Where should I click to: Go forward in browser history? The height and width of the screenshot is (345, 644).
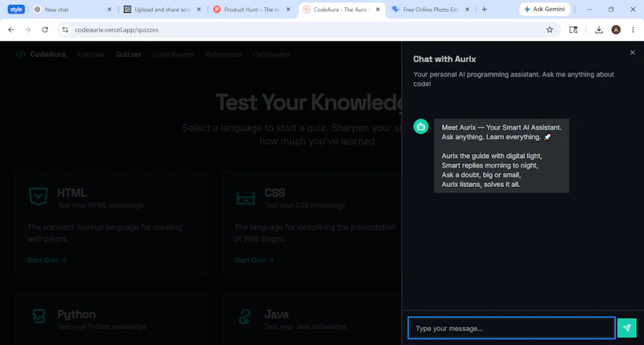coord(28,30)
